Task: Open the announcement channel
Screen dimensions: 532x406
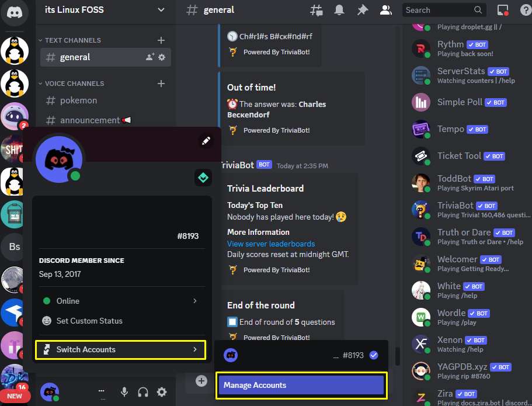Action: [106, 120]
